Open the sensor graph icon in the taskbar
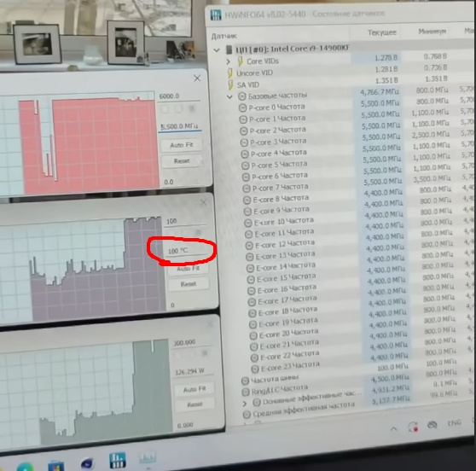476x471 pixels. 148,457
